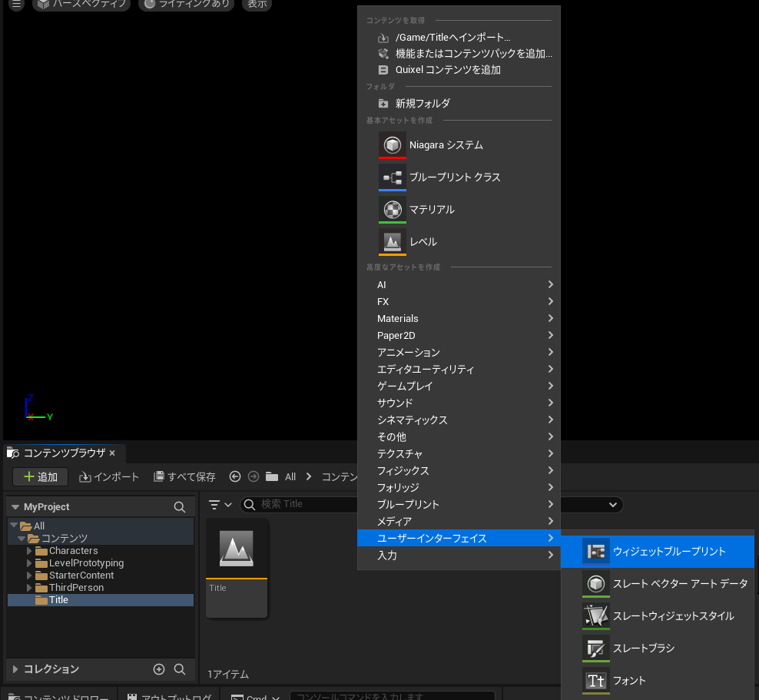Click the navigate forward arrow icon
This screenshot has height=700, width=759.
click(254, 477)
